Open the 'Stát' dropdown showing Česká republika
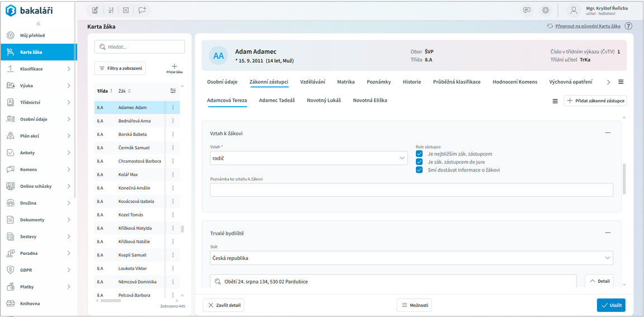 411,258
